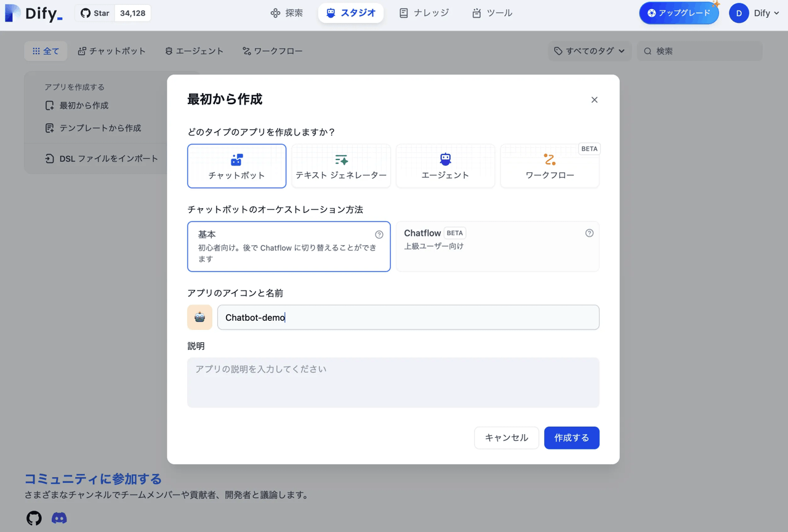Click the DSL import file icon
The height and width of the screenshot is (532, 788).
pyautogui.click(x=49, y=158)
